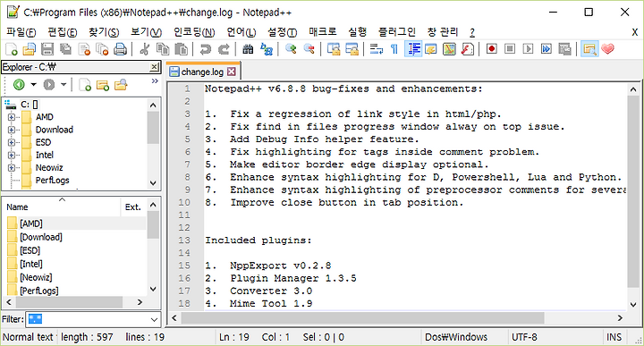Click the Save All toolbar icon
Image resolution: width=644 pixels, height=346 pixels.
[65, 49]
